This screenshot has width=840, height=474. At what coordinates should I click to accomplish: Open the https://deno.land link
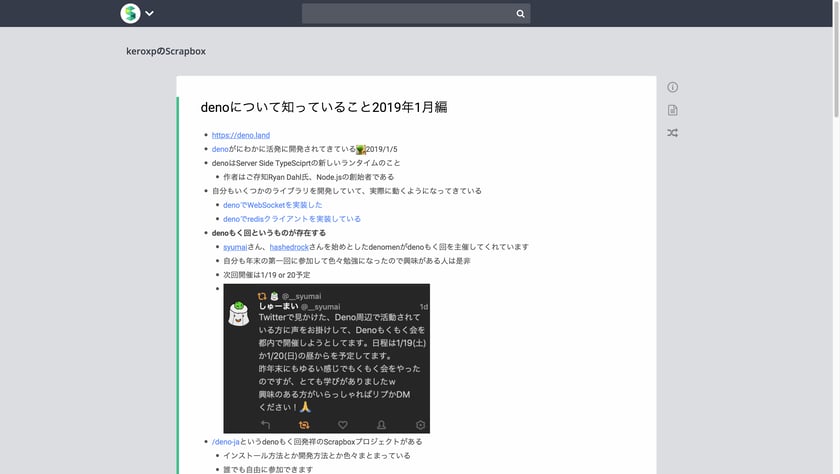point(241,135)
